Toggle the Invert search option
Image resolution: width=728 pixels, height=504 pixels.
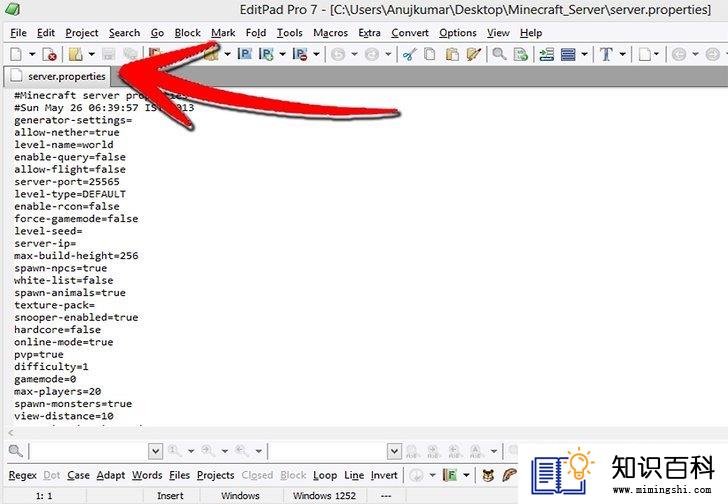click(384, 475)
